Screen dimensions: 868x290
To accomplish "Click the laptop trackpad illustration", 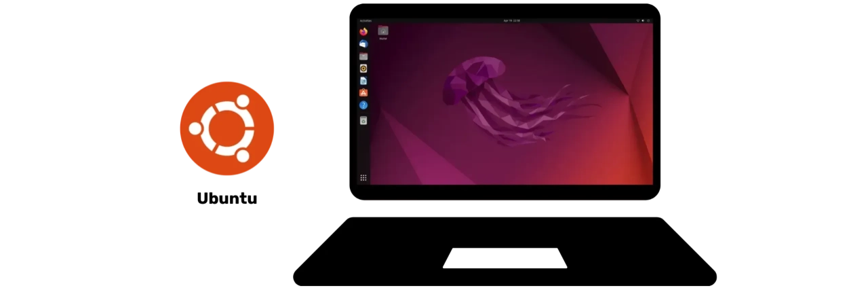I will pyautogui.click(x=505, y=258).
